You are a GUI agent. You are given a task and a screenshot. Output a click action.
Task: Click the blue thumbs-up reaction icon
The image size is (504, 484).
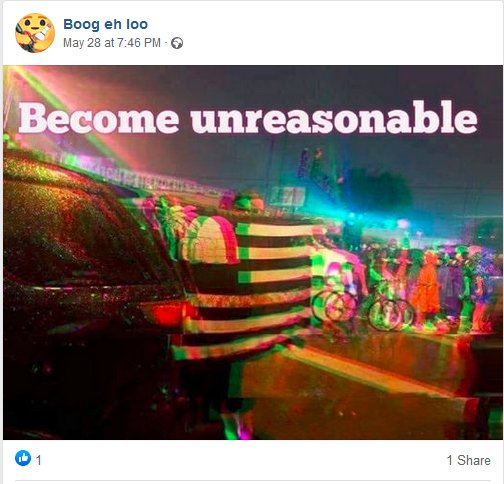[23, 458]
